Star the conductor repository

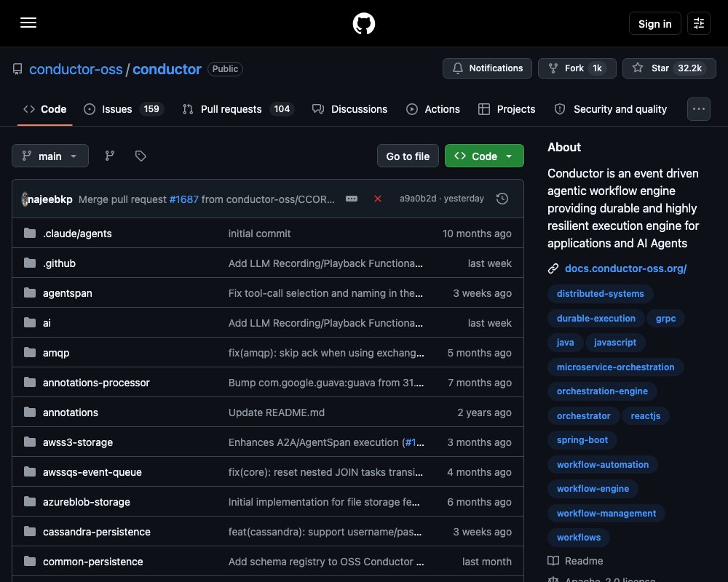[669, 68]
